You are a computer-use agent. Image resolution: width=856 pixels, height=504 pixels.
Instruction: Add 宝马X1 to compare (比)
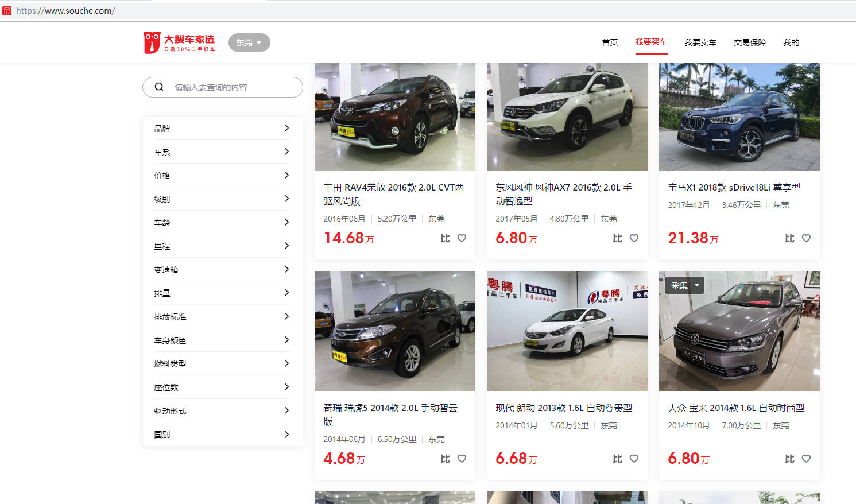click(x=789, y=238)
